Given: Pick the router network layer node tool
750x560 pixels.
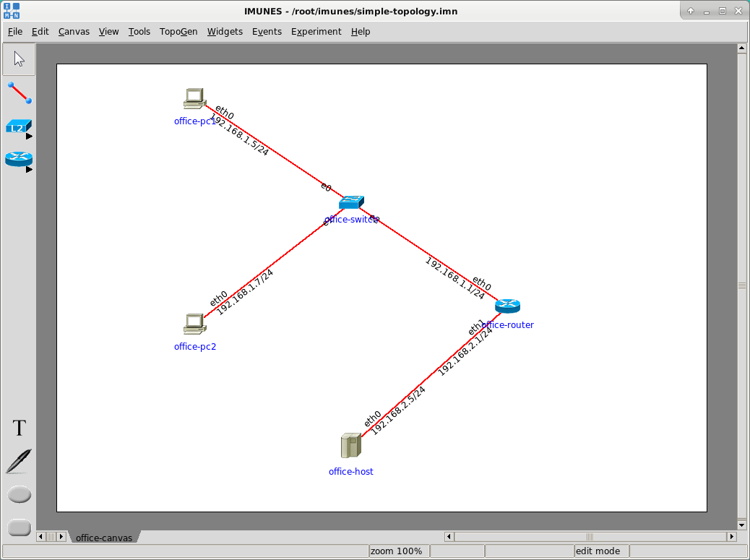Looking at the screenshot, I should [x=19, y=159].
